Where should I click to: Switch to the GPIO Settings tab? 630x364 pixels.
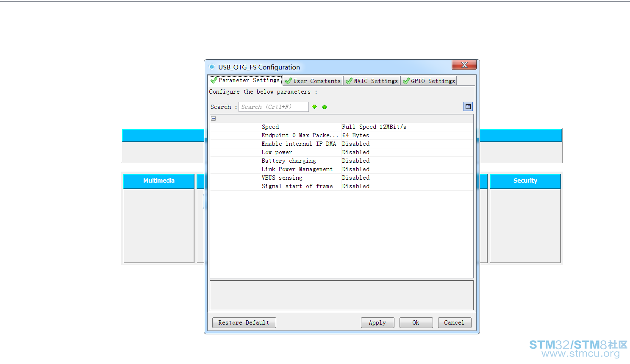429,81
